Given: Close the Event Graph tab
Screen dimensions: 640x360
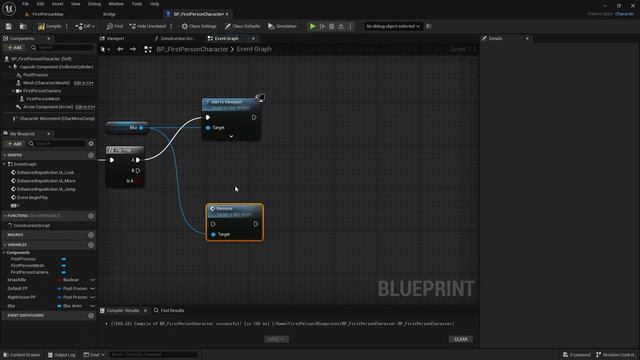Looking at the screenshot, I should point(253,38).
